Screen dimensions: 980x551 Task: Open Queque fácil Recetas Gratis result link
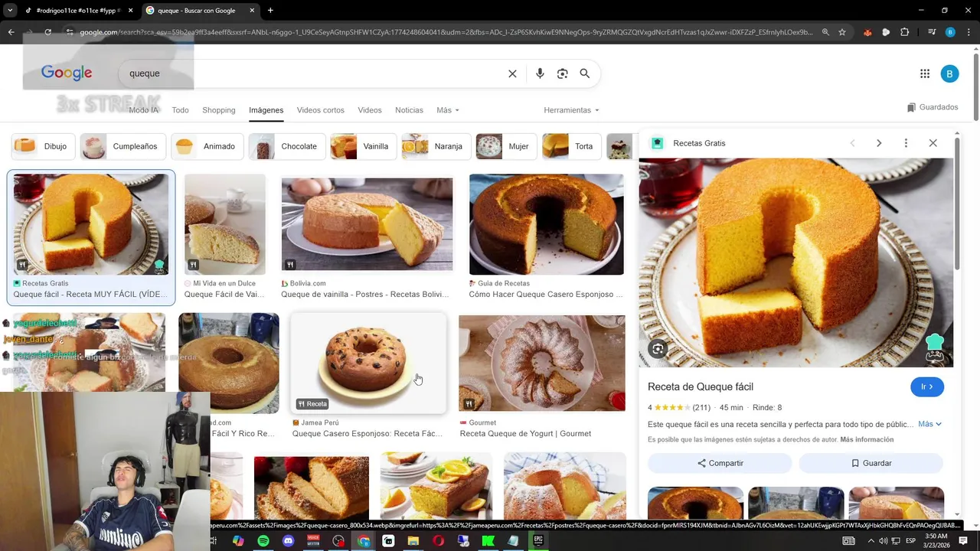(90, 295)
